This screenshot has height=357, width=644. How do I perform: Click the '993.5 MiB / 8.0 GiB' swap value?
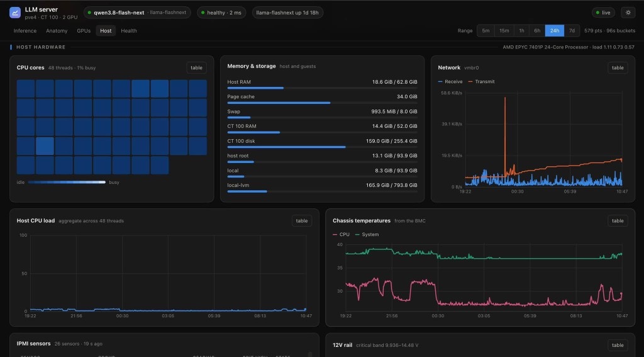click(394, 111)
